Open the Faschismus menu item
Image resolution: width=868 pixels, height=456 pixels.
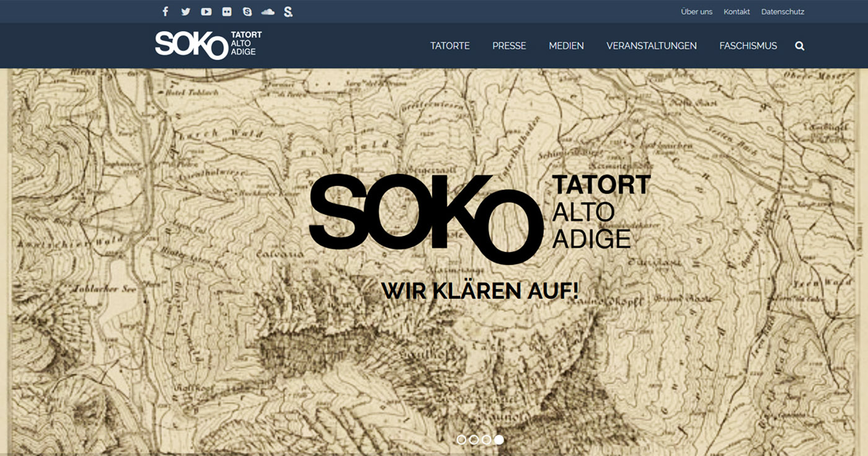pos(748,45)
